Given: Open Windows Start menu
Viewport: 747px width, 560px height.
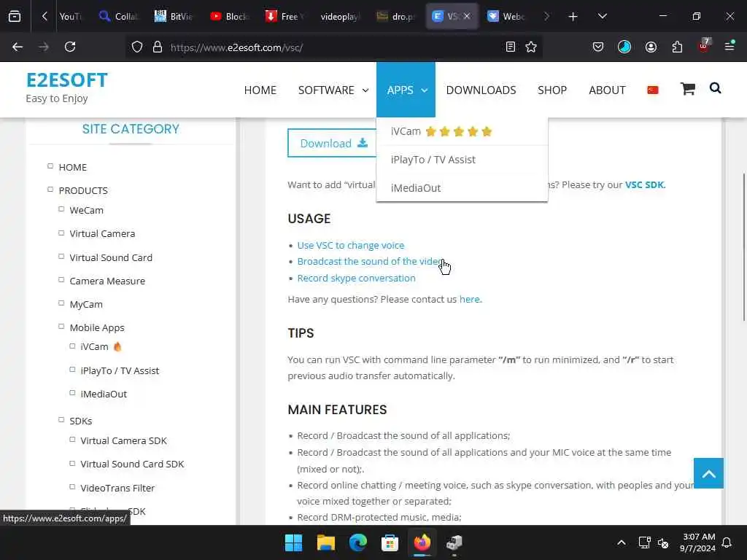Looking at the screenshot, I should click(293, 542).
